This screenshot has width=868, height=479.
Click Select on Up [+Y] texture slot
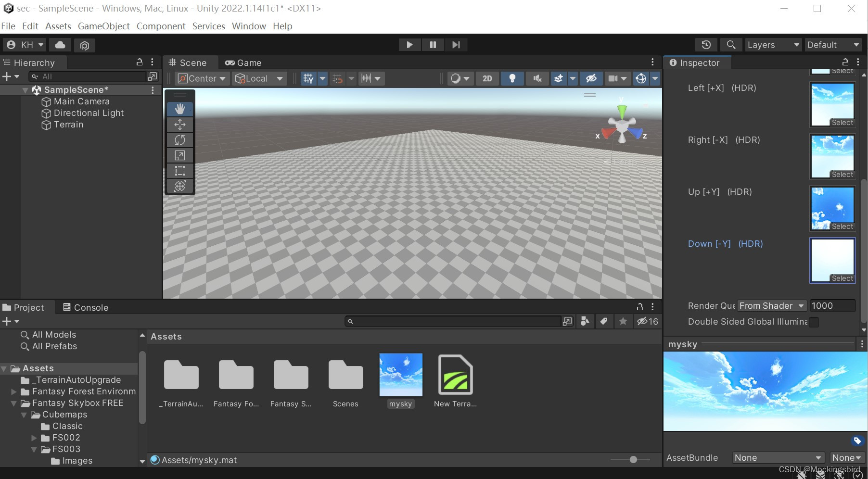(842, 227)
